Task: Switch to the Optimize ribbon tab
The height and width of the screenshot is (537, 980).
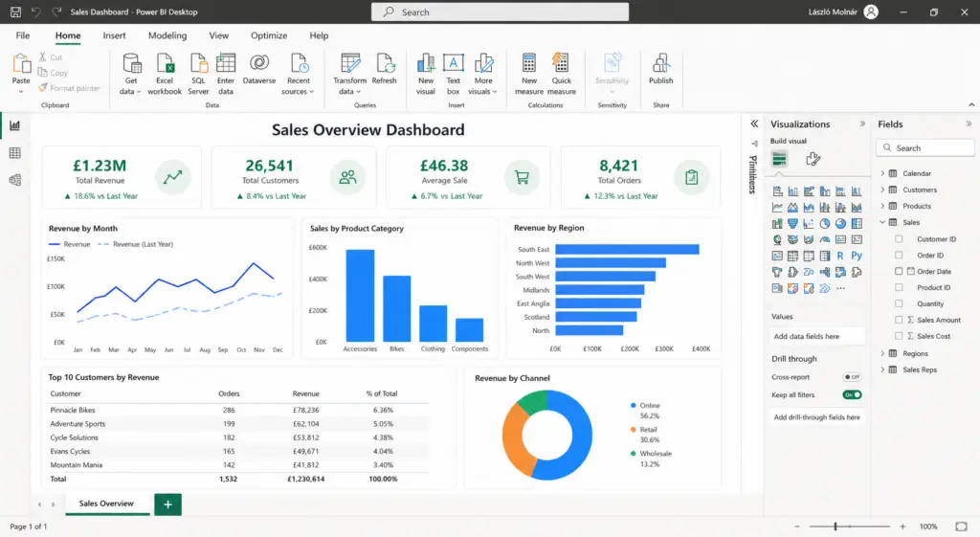Action: pos(269,35)
